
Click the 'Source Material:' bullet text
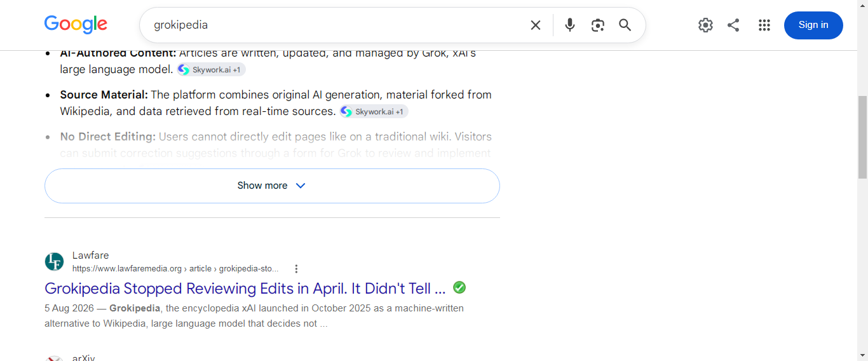point(104,95)
